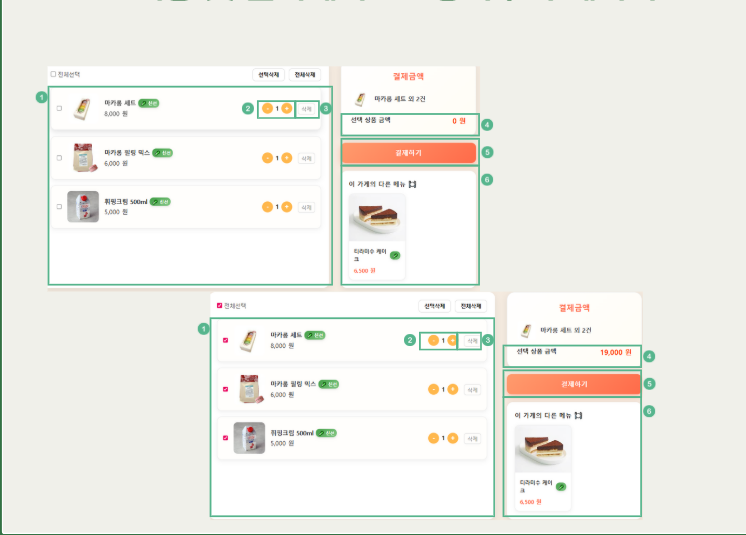
Task: Tick the unchecked 마카롱 필링 믹스 checkbox
Action: pyautogui.click(x=59, y=157)
